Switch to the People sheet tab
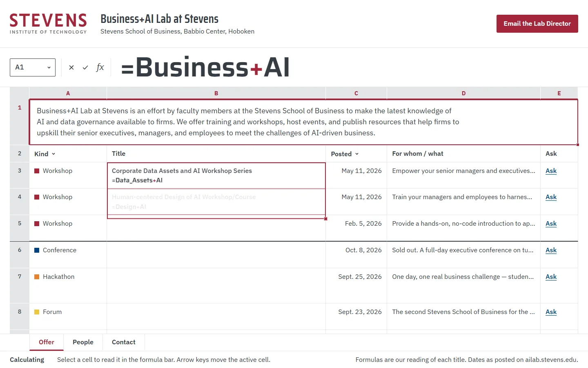This screenshot has height=368, width=588. click(x=83, y=342)
